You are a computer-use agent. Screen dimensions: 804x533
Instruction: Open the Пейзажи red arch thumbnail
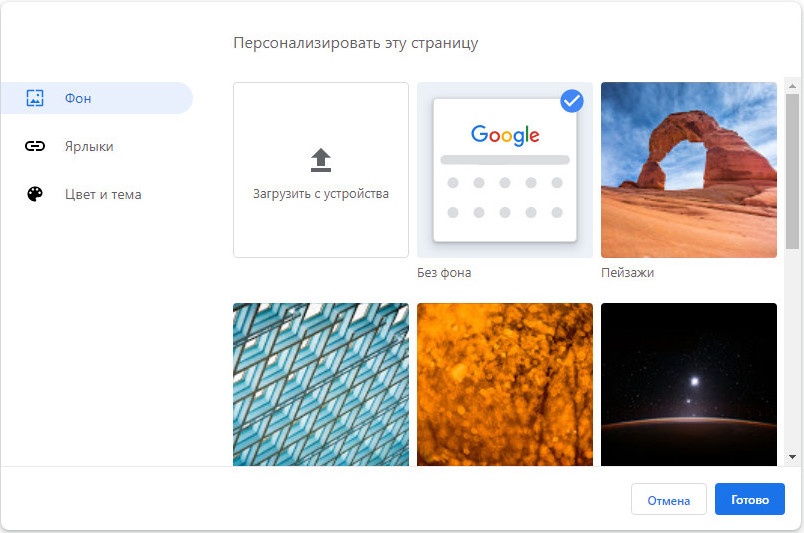coord(689,170)
